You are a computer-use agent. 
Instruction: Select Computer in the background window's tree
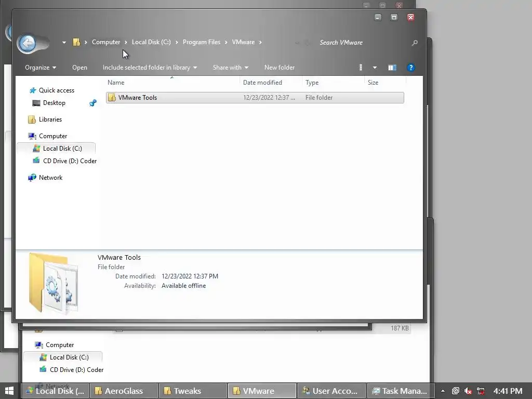60,345
